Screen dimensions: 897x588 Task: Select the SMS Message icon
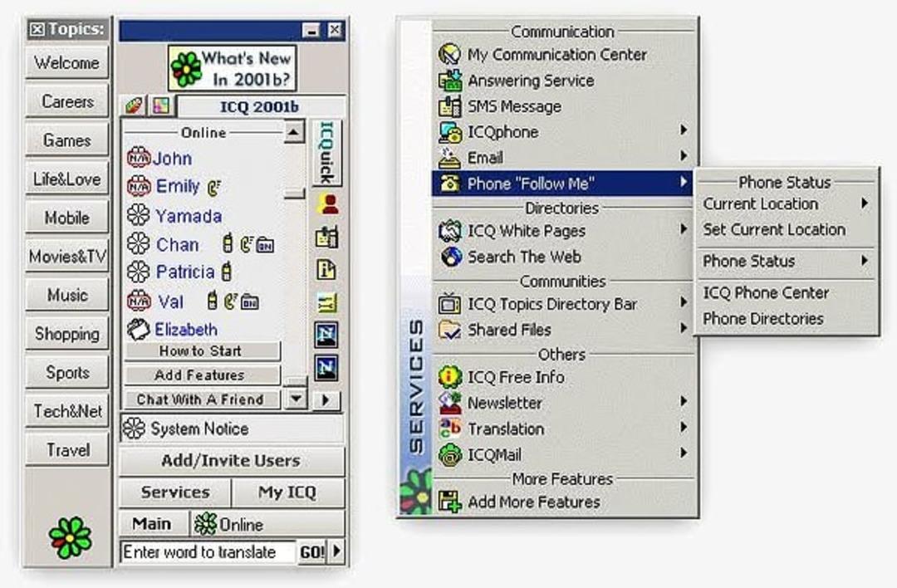(448, 106)
